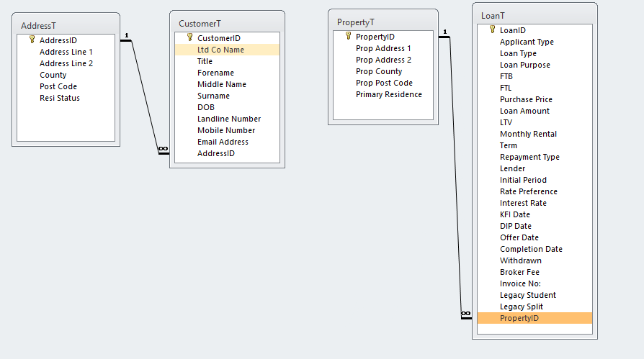
Task: Select the Purchase Price field
Action: tap(535, 99)
